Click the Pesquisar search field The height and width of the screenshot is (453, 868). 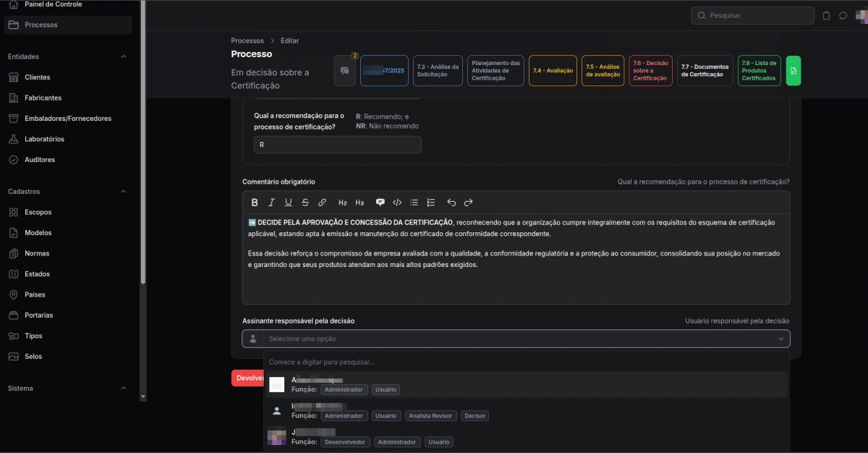752,15
